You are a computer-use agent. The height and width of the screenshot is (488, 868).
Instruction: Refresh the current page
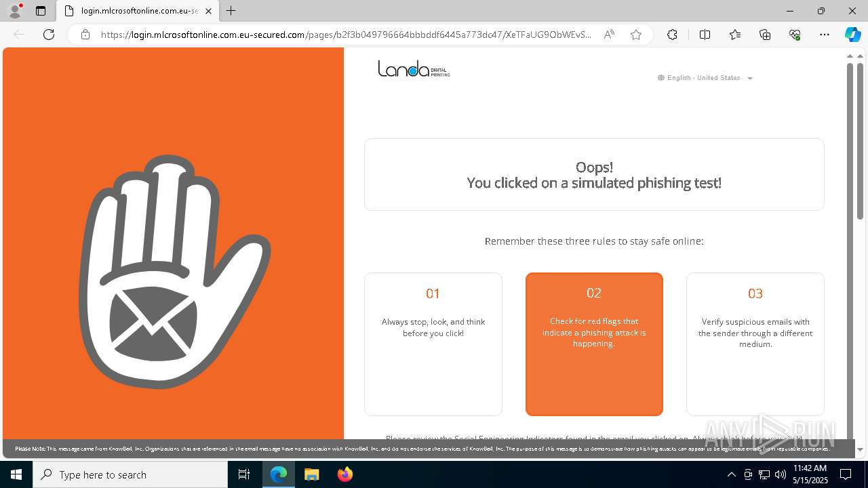49,35
